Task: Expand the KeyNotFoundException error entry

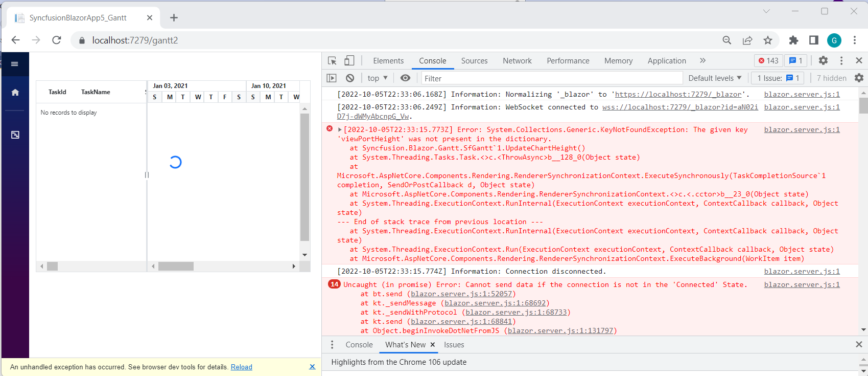Action: 340,130
